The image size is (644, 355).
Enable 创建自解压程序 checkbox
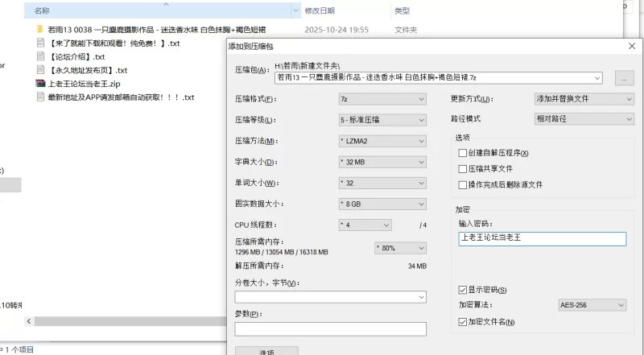pos(462,153)
